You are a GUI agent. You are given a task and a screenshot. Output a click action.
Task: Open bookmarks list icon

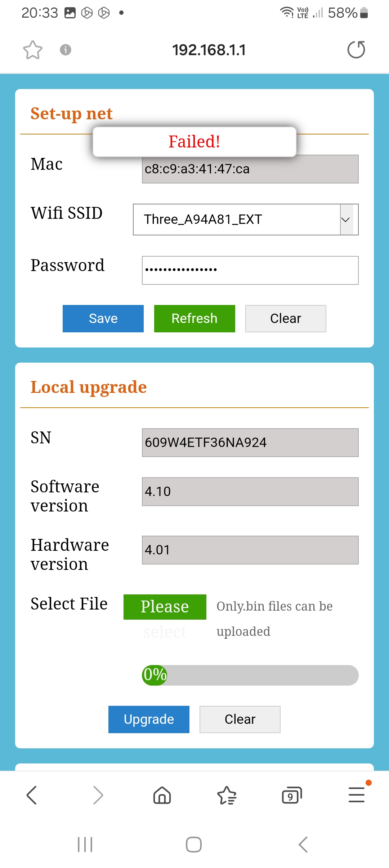coord(227,795)
